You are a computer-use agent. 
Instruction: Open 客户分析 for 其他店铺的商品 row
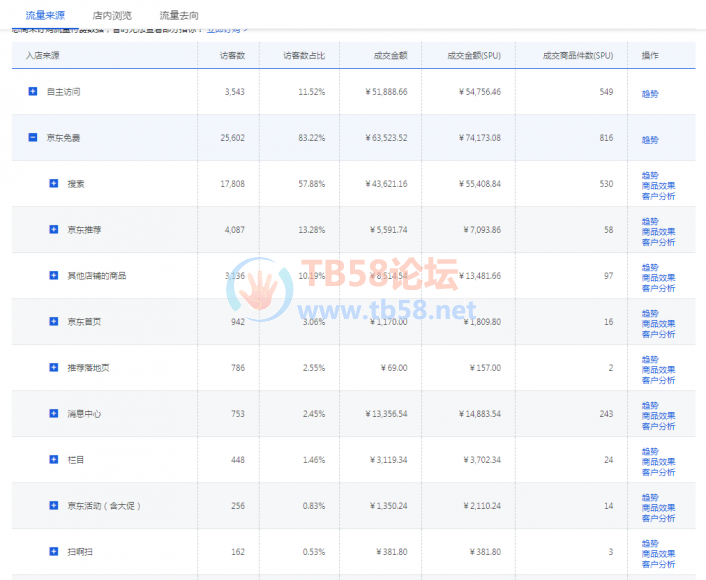coord(658,288)
